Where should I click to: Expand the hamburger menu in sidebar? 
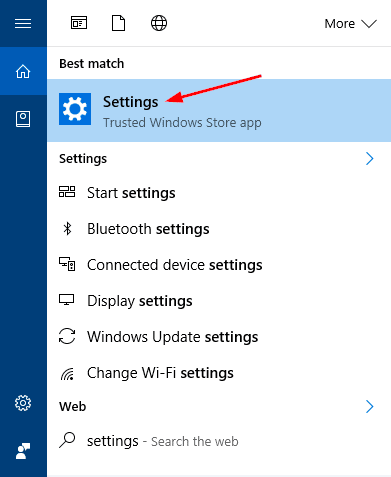click(23, 23)
